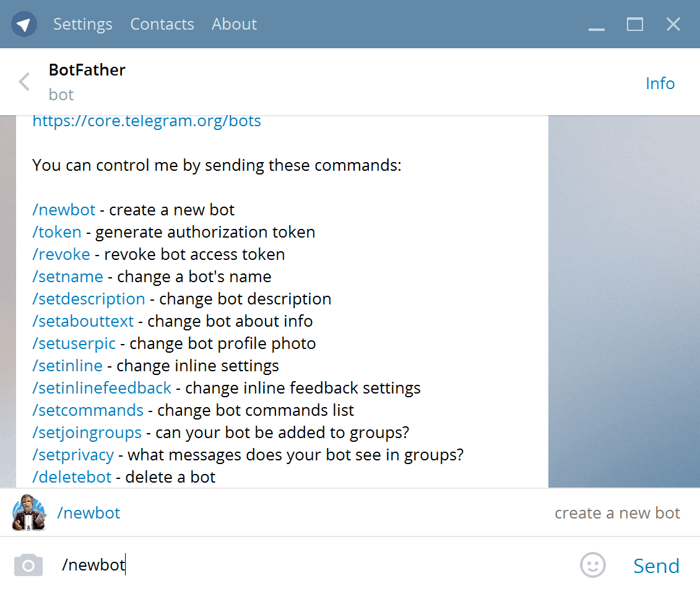Click the /token command link
700x594 pixels.
[x=57, y=232]
